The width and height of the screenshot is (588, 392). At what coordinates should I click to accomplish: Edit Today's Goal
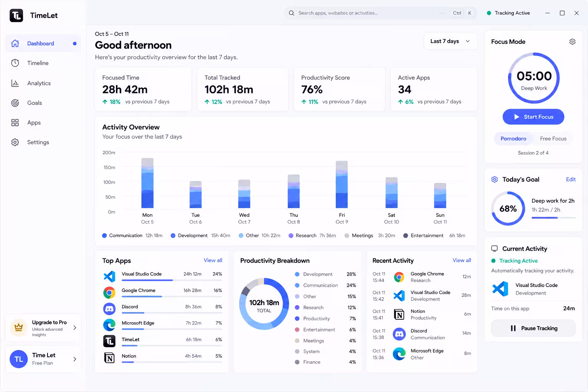click(x=571, y=180)
